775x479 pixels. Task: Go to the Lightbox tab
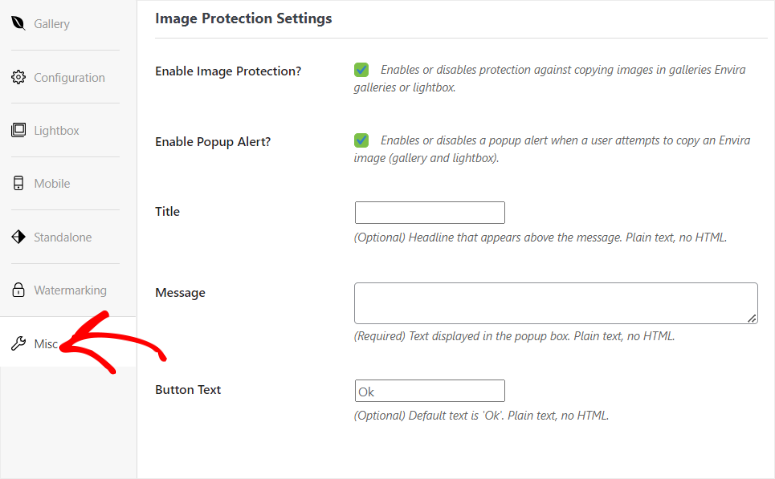pos(56,131)
